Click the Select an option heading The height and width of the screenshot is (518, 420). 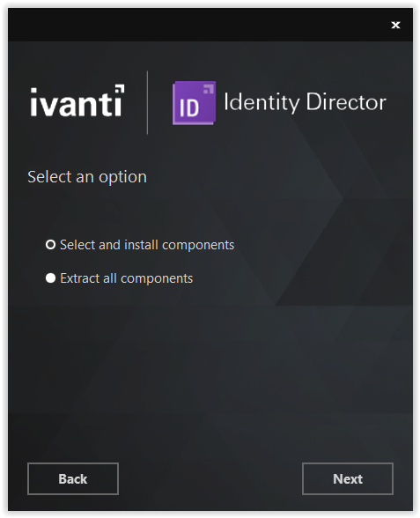87,177
